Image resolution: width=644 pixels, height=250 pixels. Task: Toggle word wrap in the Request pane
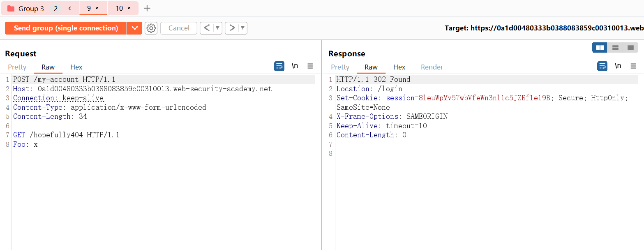[x=279, y=66]
